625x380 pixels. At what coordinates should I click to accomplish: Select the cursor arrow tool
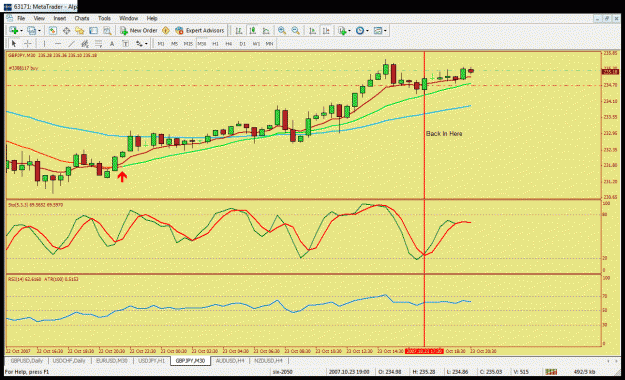tap(14, 43)
